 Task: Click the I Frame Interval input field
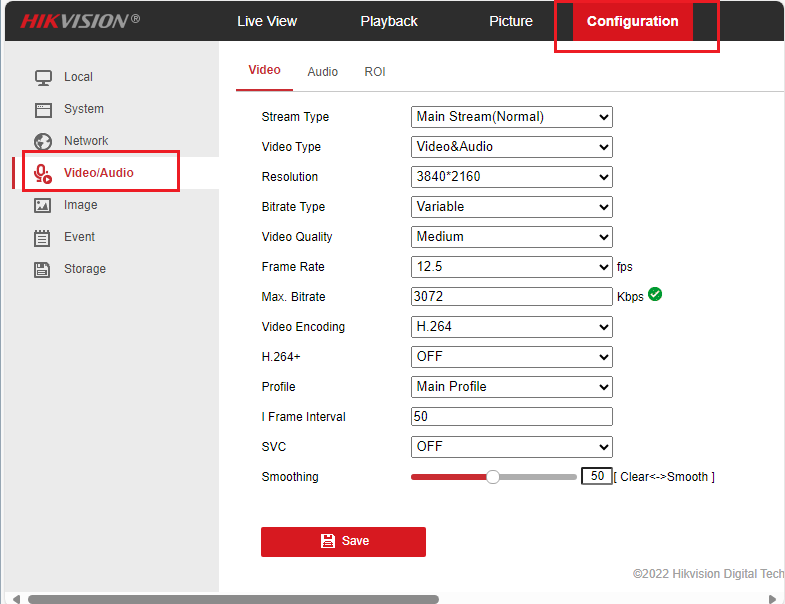(511, 417)
